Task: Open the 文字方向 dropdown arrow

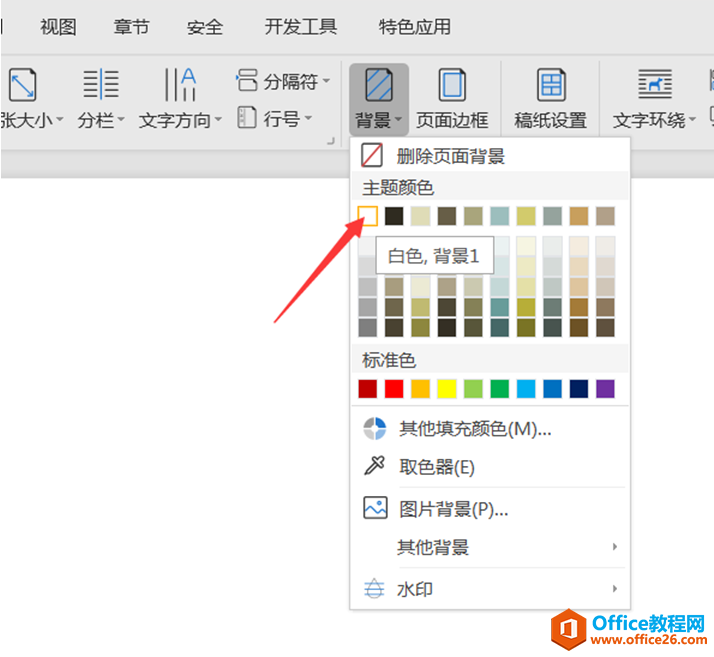Action: pos(218,119)
